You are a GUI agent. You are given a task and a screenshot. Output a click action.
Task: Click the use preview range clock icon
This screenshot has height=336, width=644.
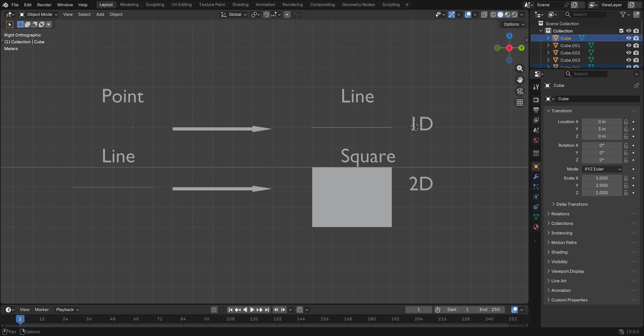pyautogui.click(x=438, y=310)
